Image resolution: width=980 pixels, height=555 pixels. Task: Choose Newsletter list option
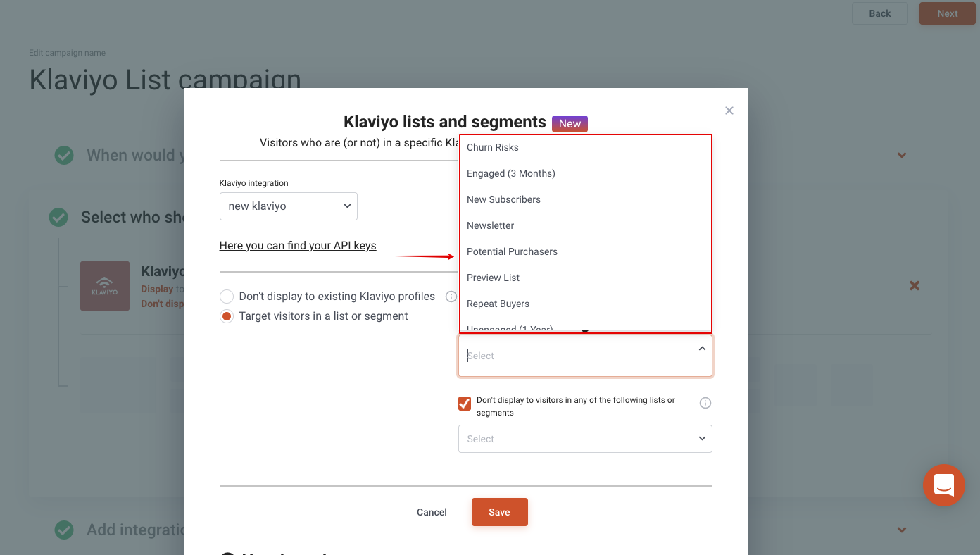click(586, 225)
